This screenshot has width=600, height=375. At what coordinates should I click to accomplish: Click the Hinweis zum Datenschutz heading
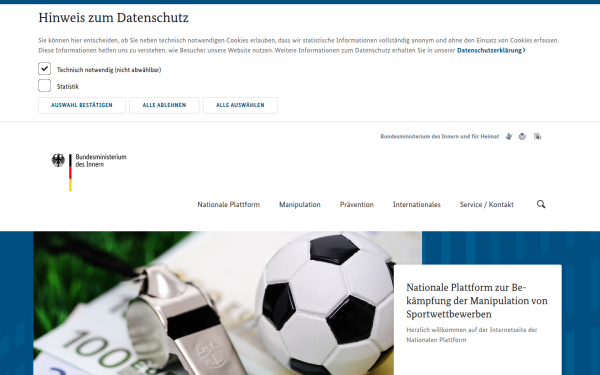tap(113, 18)
